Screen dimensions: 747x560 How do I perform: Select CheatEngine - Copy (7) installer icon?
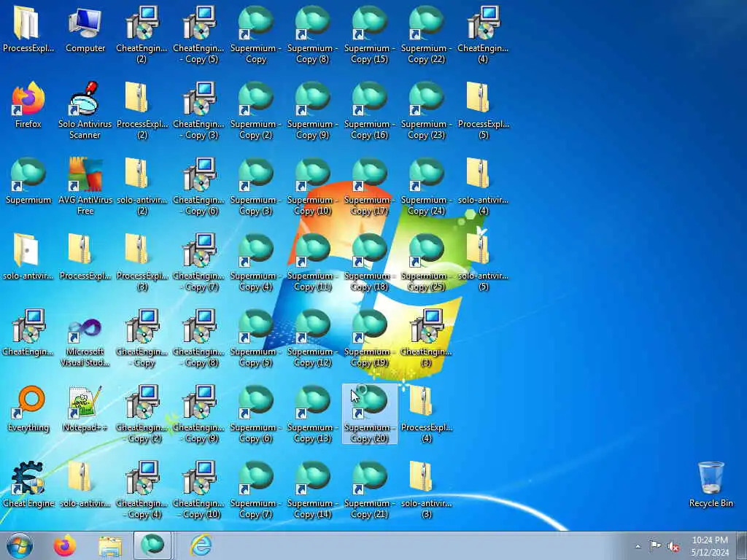pyautogui.click(x=198, y=262)
